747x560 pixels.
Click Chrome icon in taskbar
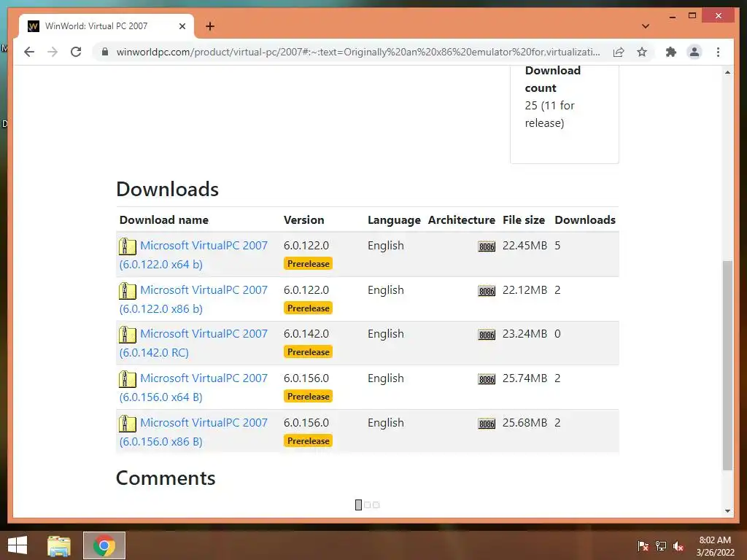104,545
